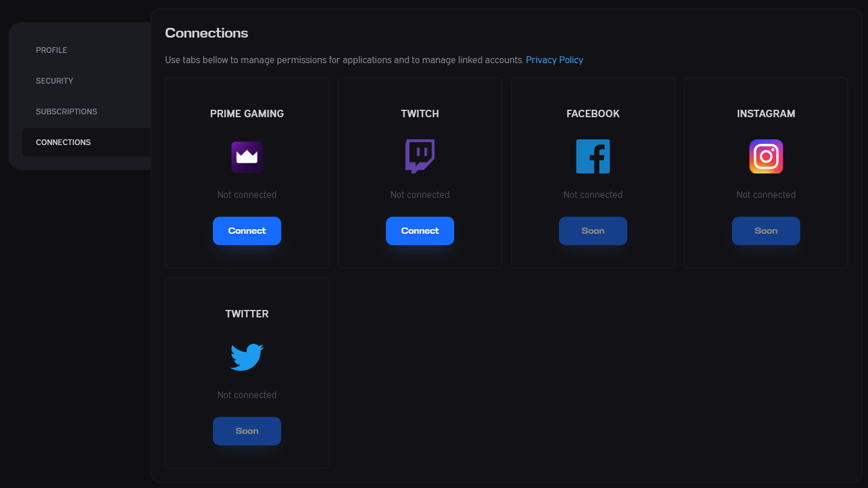Click the Connections page heading
This screenshot has height=488, width=868.
(x=207, y=33)
